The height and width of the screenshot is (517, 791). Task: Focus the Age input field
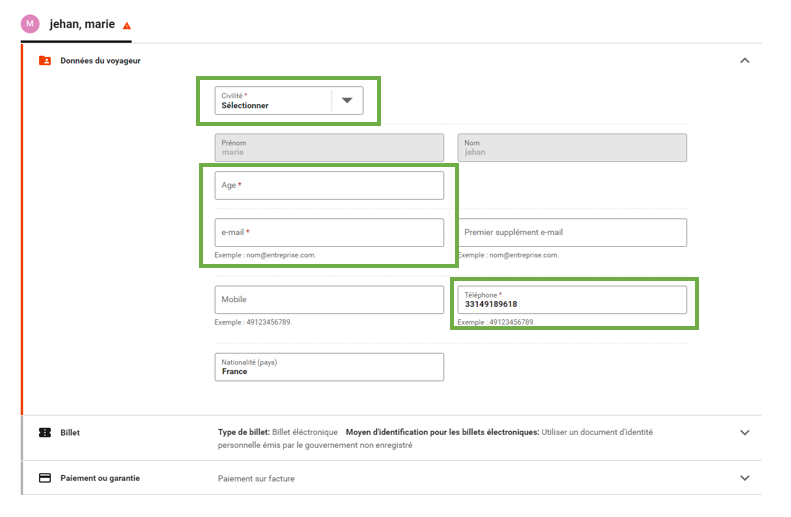pyautogui.click(x=329, y=185)
